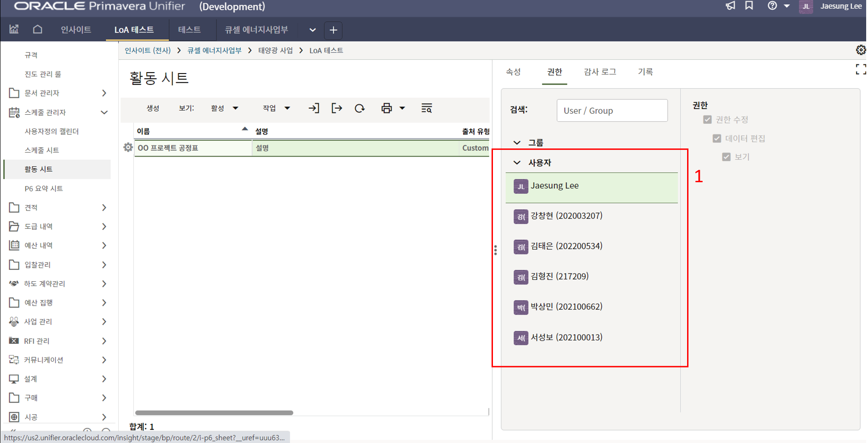Toggle the 권한 수정 checkbox
Image resolution: width=868 pixels, height=443 pixels.
tap(707, 120)
